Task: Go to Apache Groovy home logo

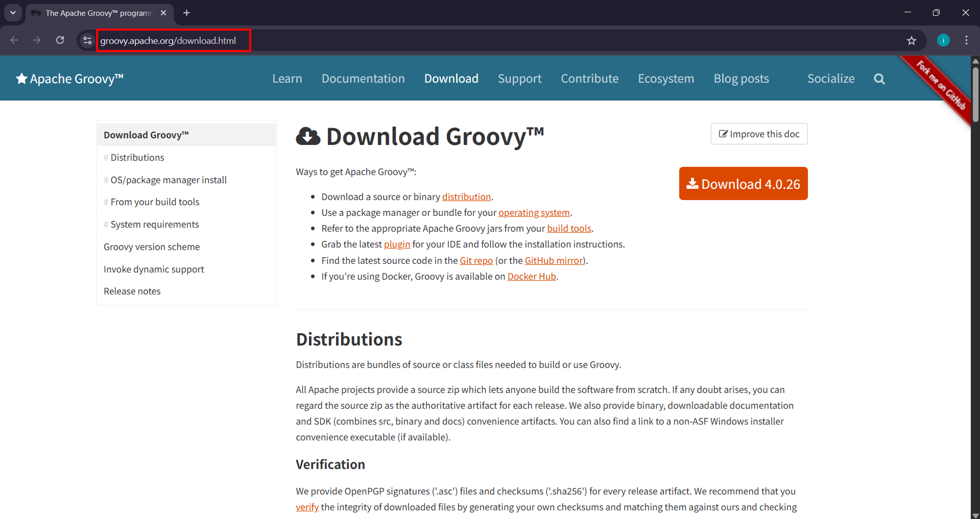Action: (x=69, y=79)
